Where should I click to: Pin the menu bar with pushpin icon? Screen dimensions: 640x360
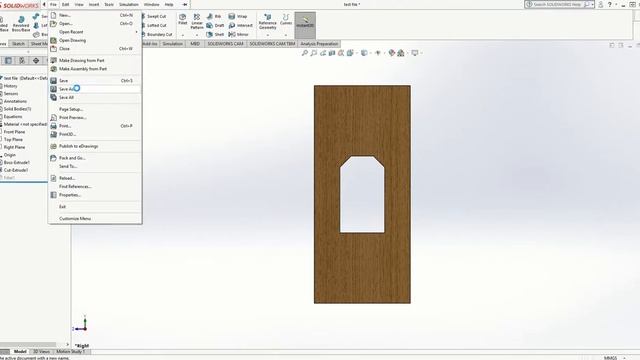185,4
